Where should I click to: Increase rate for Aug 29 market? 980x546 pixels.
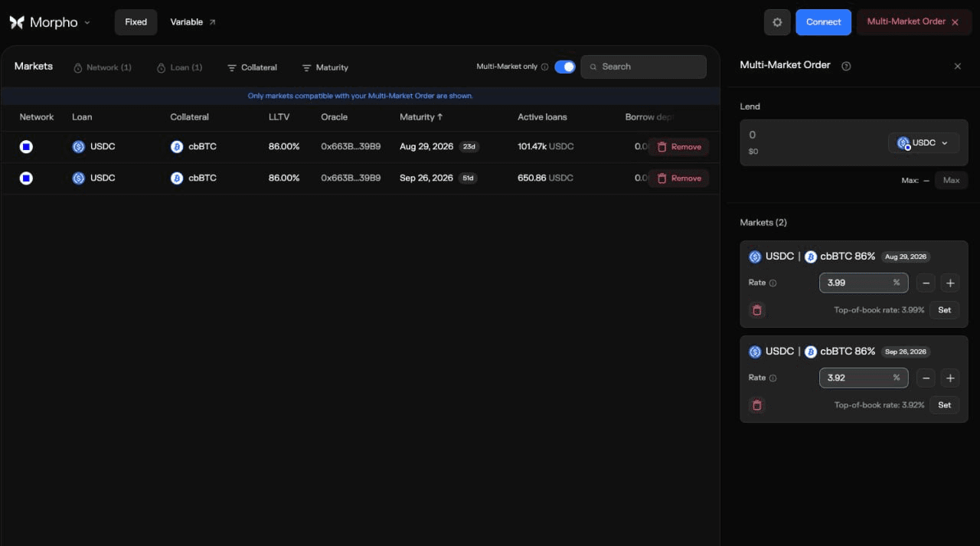950,283
